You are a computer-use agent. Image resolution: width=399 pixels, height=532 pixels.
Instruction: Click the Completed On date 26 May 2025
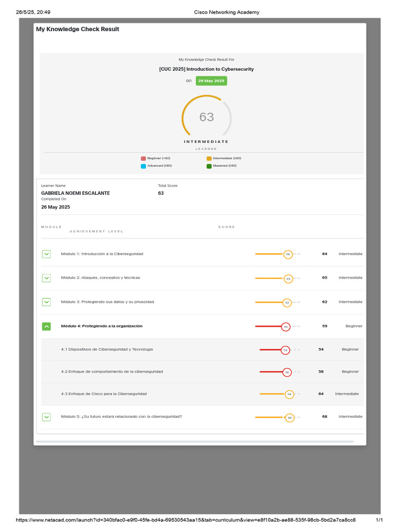[56, 207]
